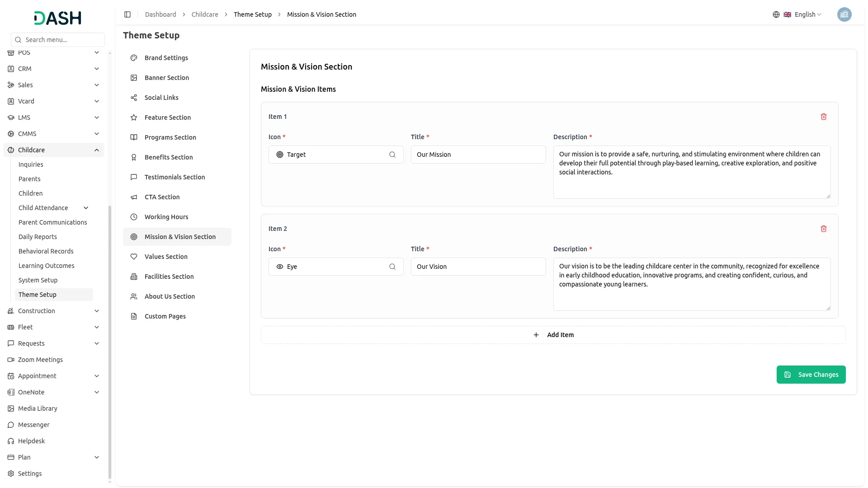Switch to Values Section tab
The width and height of the screenshot is (868, 488).
166,257
